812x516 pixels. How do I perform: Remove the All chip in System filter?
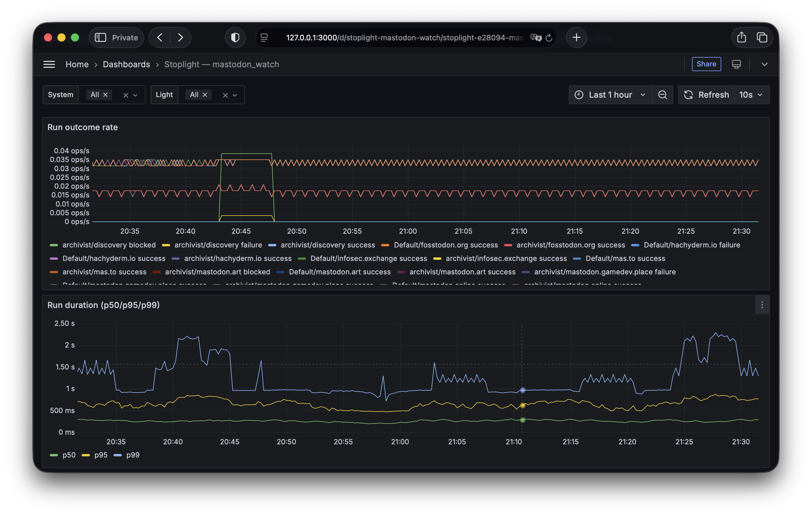tap(105, 95)
